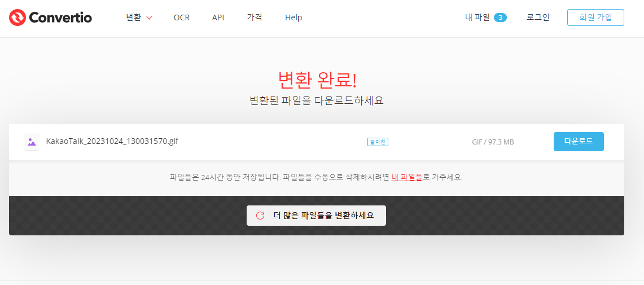
Task: Open the API menu item
Action: [218, 17]
